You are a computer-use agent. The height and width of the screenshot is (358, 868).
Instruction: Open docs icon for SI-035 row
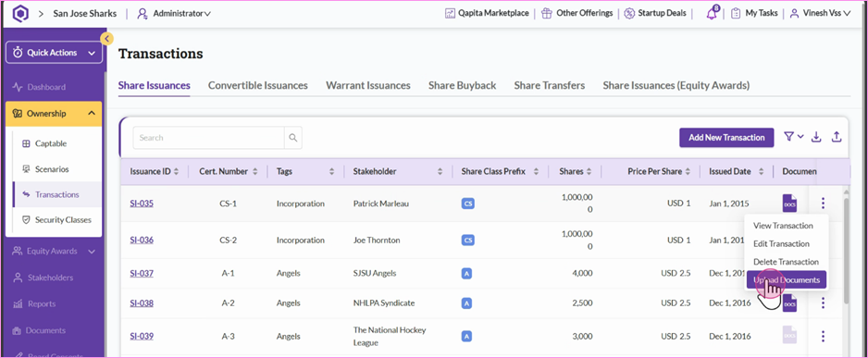pos(789,204)
